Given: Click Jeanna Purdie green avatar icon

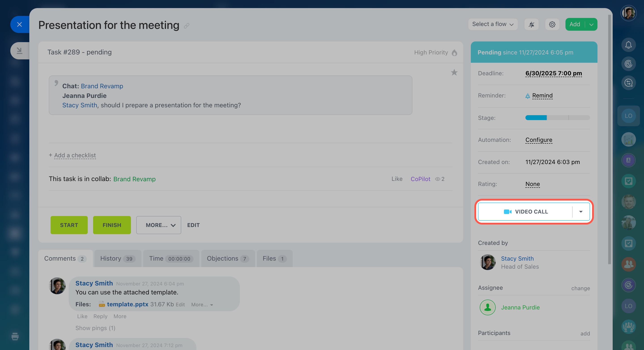Looking at the screenshot, I should [x=488, y=307].
